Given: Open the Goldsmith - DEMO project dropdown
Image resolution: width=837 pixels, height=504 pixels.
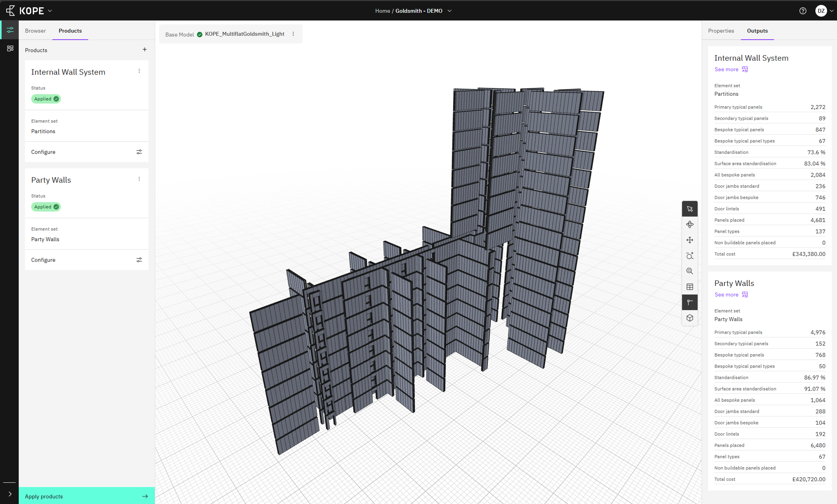Looking at the screenshot, I should pyautogui.click(x=449, y=11).
